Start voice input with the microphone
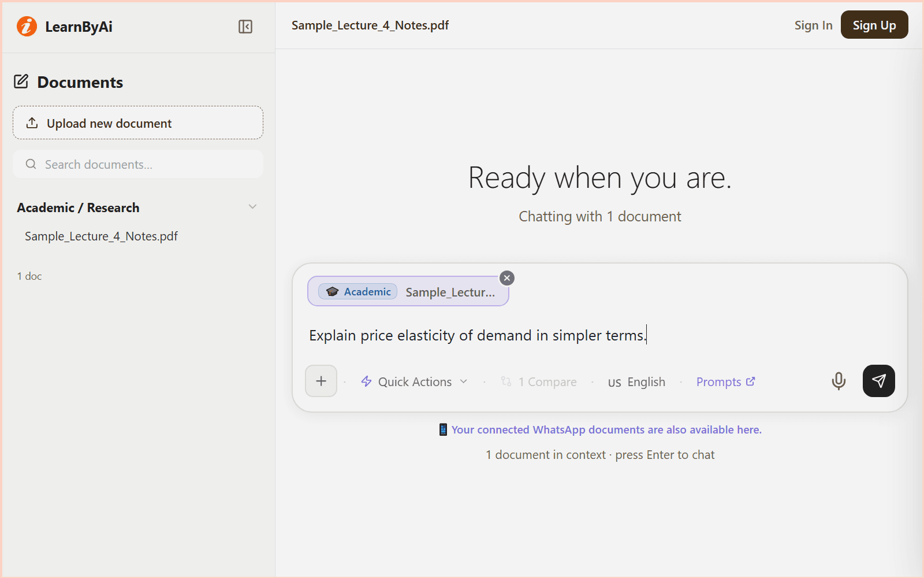Viewport: 924px width, 578px height. 839,381
